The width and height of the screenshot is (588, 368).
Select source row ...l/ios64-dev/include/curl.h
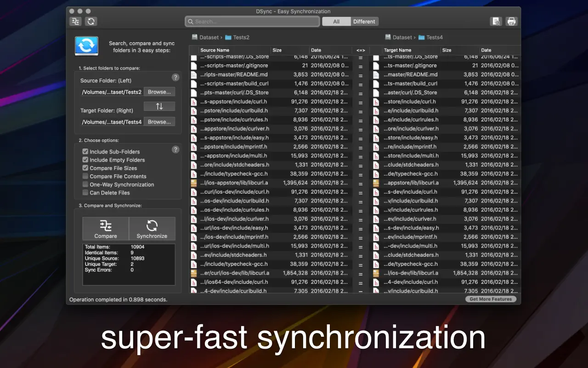point(271,282)
